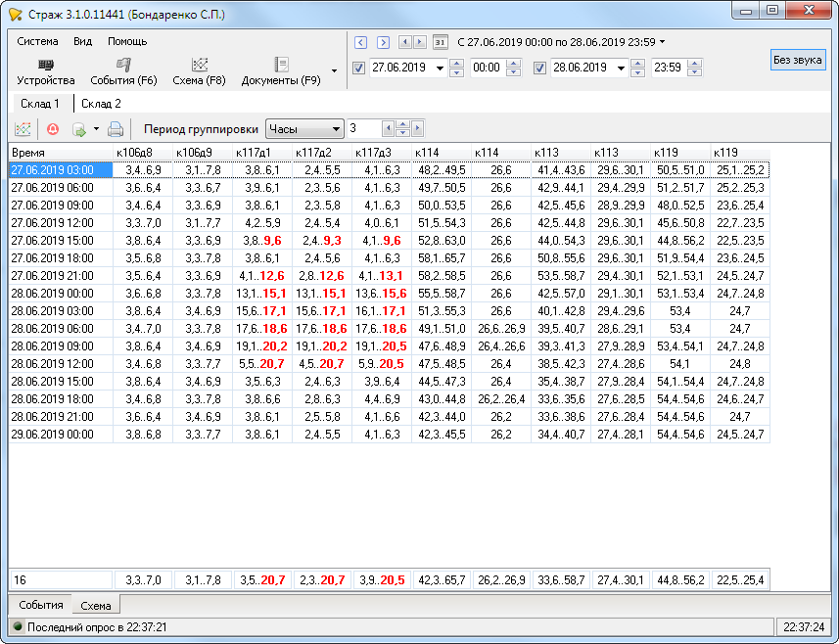
Task: Open the start date 27.06.2019 dropdown
Action: click(440, 69)
